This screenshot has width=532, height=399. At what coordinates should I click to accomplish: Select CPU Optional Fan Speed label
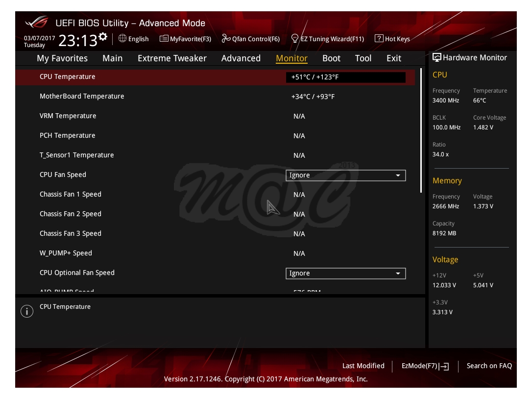[x=77, y=273]
